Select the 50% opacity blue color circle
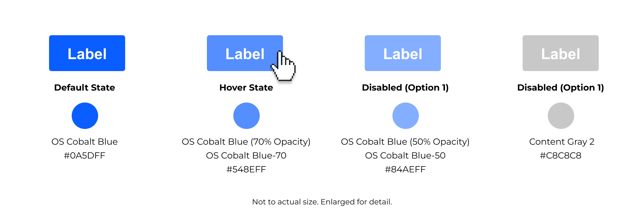644x217 pixels. pos(406,116)
